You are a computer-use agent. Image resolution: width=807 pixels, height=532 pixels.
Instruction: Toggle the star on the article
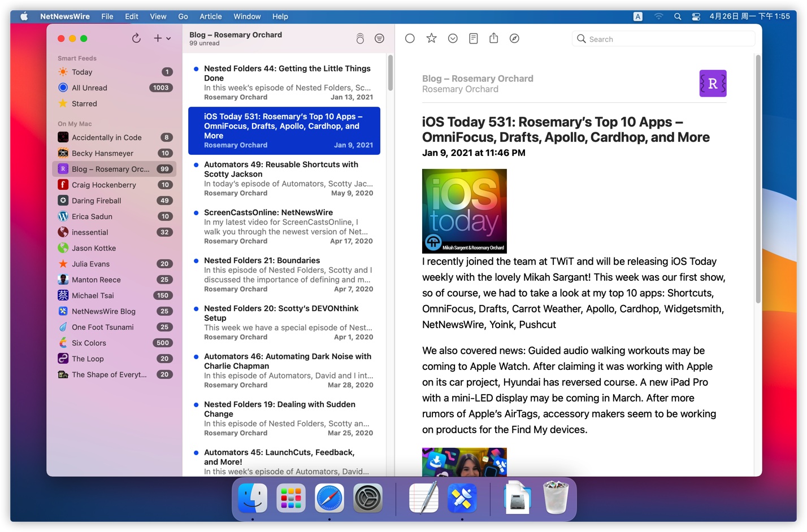431,38
